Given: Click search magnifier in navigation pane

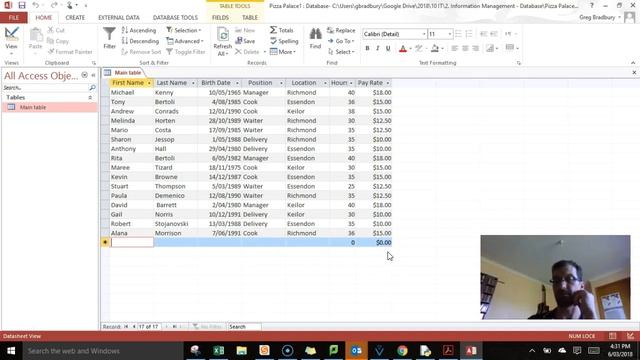Looking at the screenshot, I should [x=92, y=87].
